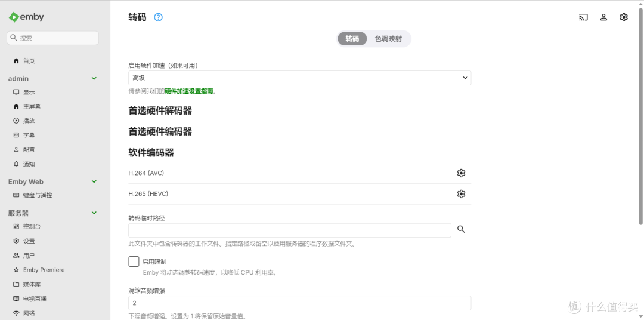
Task: Open Emby Premiere page in sidebar
Action: [x=44, y=270]
